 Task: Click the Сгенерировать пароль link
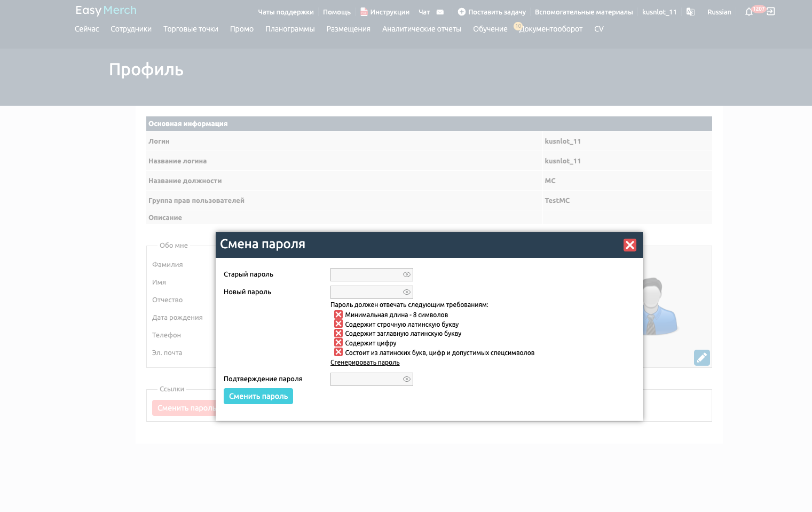pyautogui.click(x=365, y=363)
